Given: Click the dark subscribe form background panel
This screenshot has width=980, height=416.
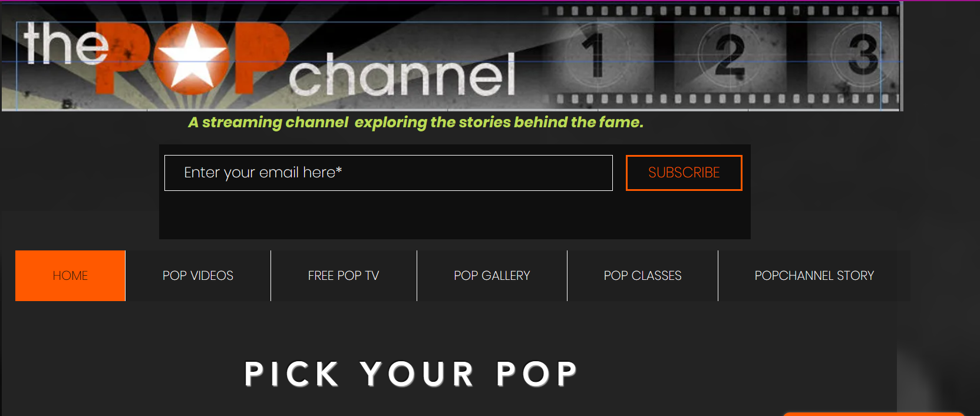Looking at the screenshot, I should tap(454, 215).
